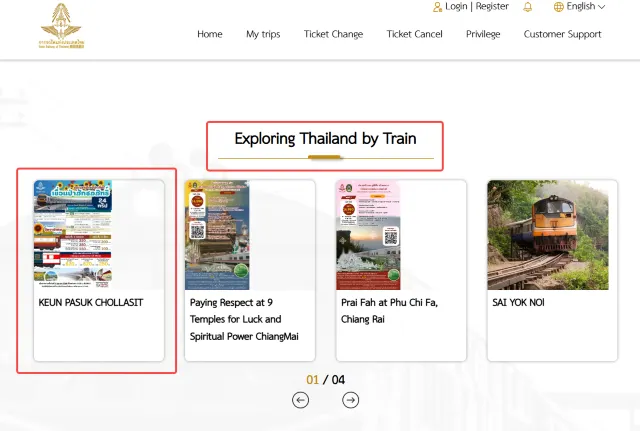This screenshot has height=431, width=640.
Task: Advance carousel with right arrow button
Action: pos(351,400)
